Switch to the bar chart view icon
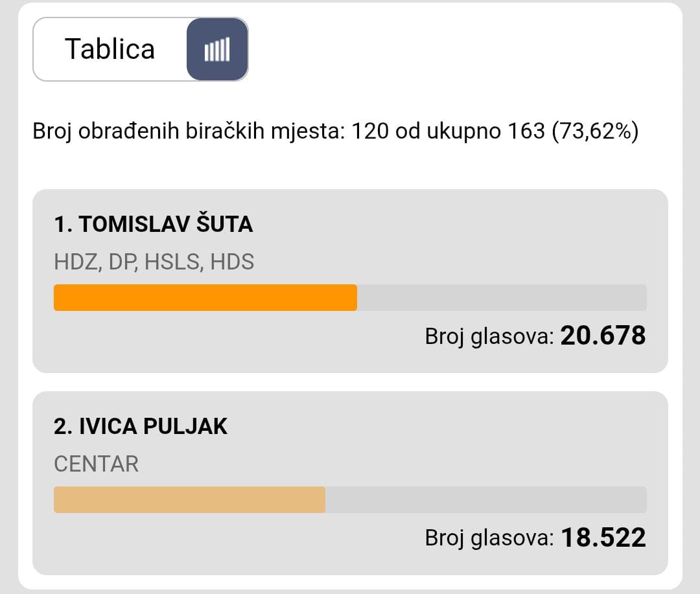Viewport: 700px width, 594px height. [217, 49]
